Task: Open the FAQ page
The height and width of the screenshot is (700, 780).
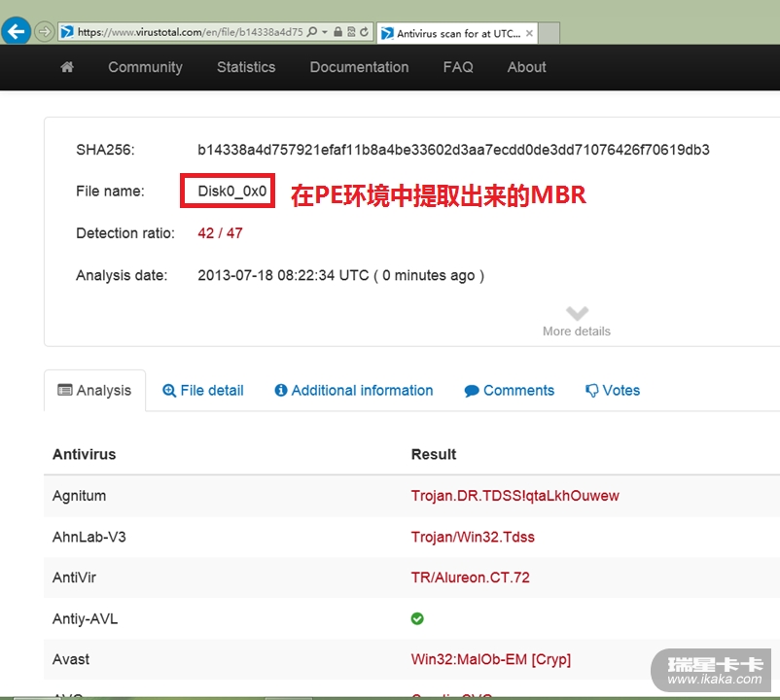Action: pos(458,67)
